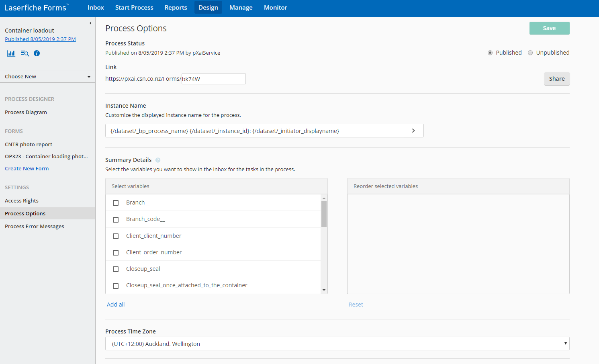Screen dimensions: 599x364
Task: Check the Branch__ variable checkbox
Action: (x=116, y=203)
